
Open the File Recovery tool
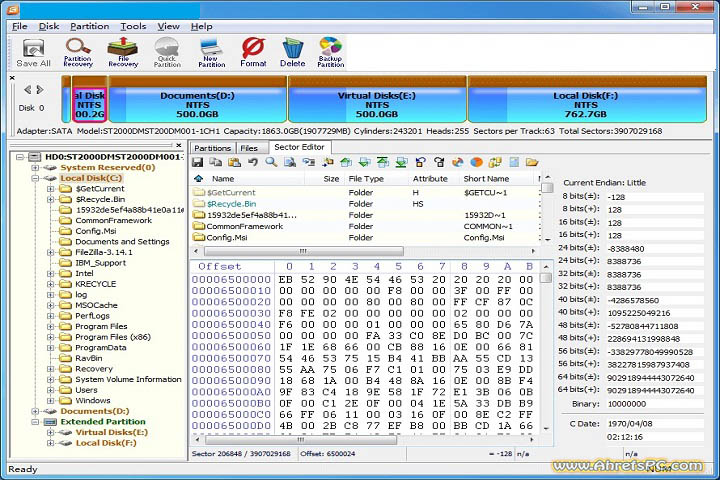[123, 52]
